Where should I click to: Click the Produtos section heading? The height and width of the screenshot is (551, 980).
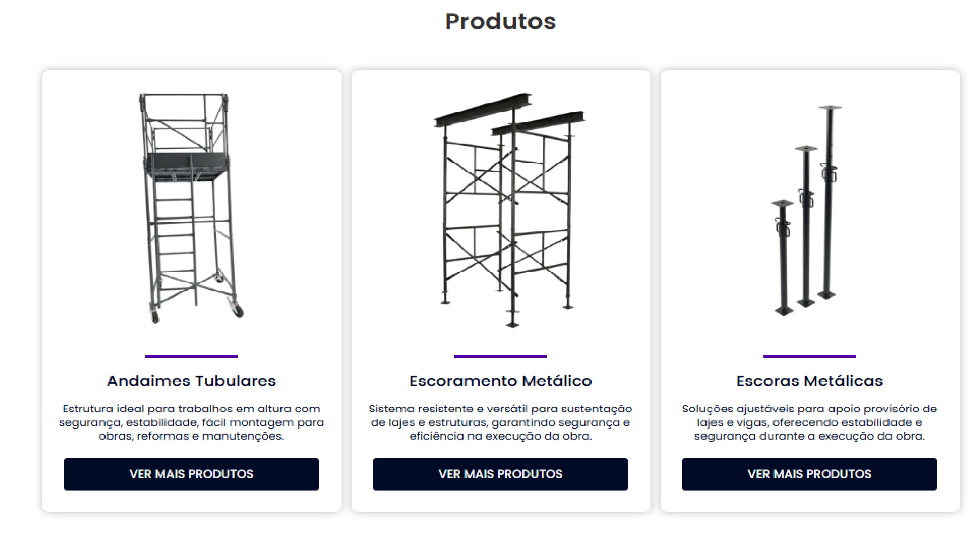(x=500, y=21)
